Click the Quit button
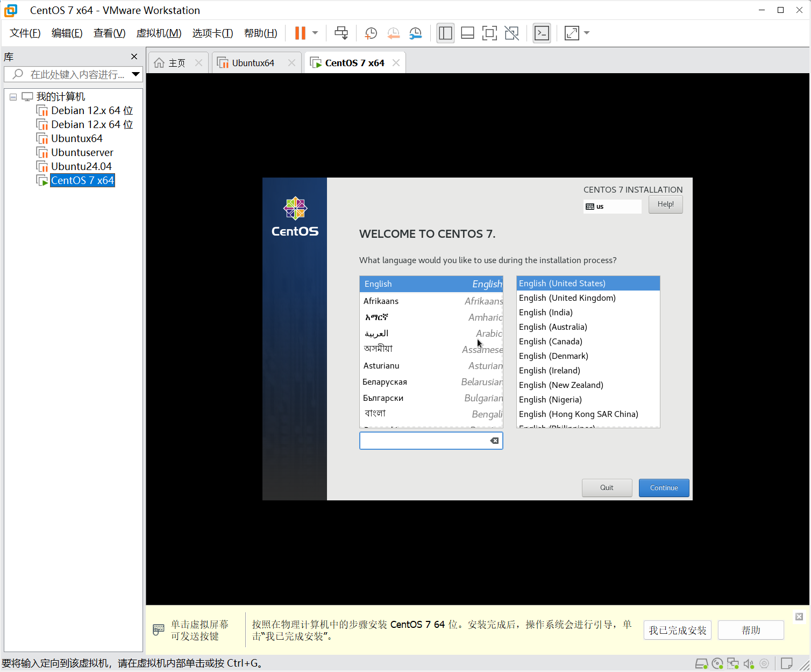This screenshot has height=672, width=811. pos(607,488)
